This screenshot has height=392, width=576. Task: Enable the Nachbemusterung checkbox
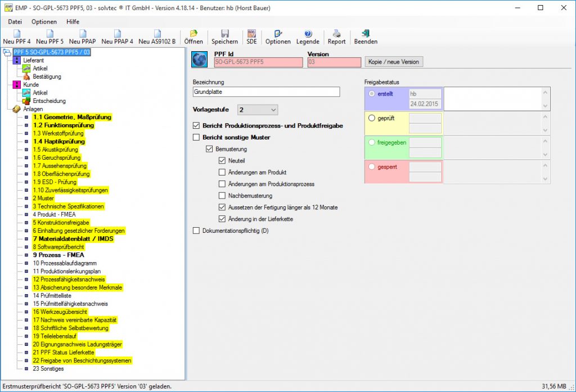pos(222,196)
